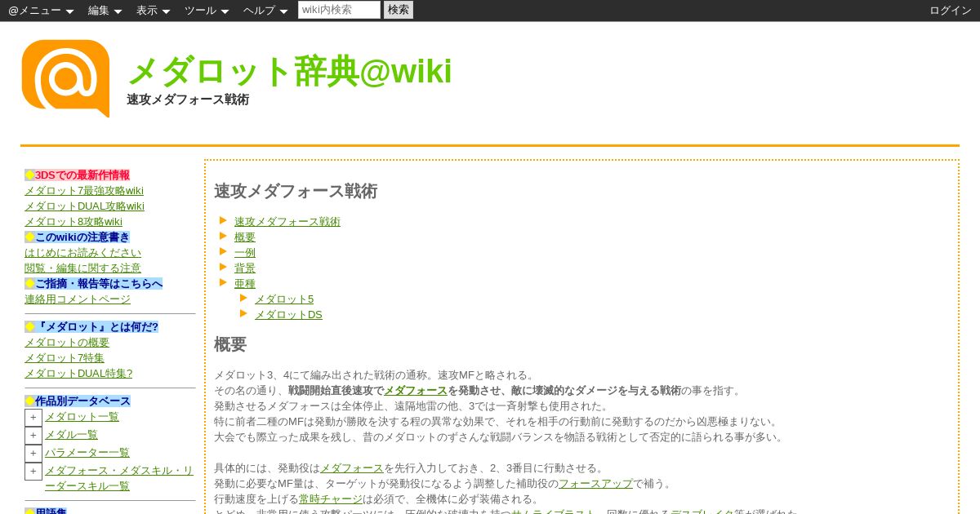Open the @メニュー dropdown menu

(41, 11)
